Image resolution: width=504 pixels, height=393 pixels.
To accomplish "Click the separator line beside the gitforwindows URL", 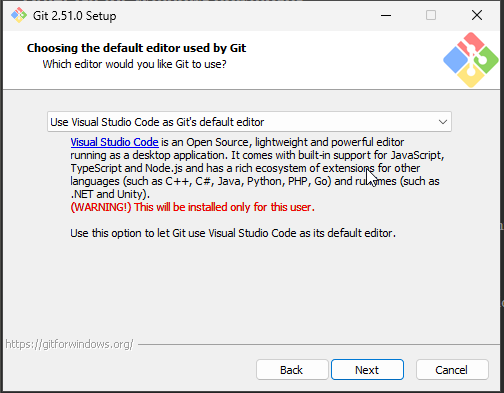I will tap(319, 344).
